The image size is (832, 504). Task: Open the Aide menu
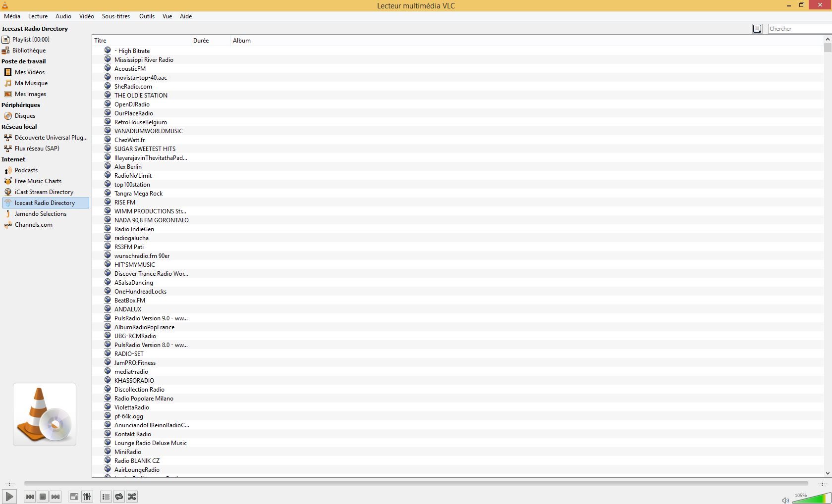tap(186, 16)
